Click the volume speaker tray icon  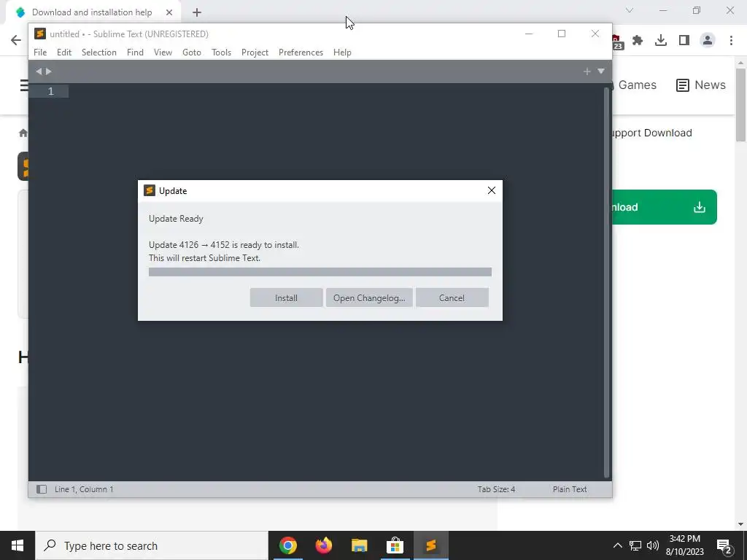click(653, 545)
